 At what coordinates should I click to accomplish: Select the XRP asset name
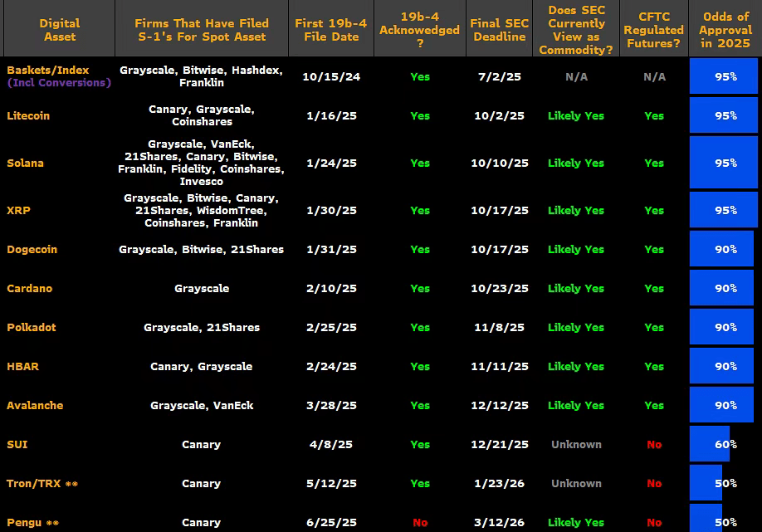[18, 210]
